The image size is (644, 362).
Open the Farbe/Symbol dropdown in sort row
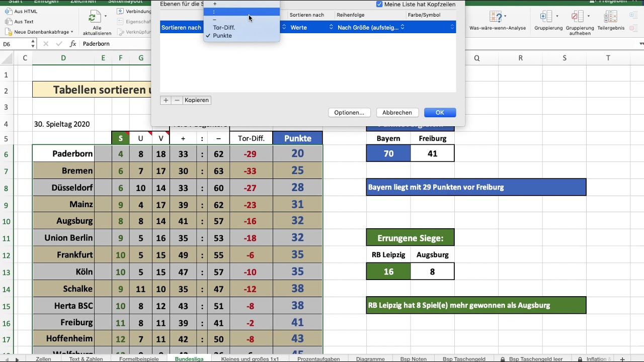pos(431,27)
